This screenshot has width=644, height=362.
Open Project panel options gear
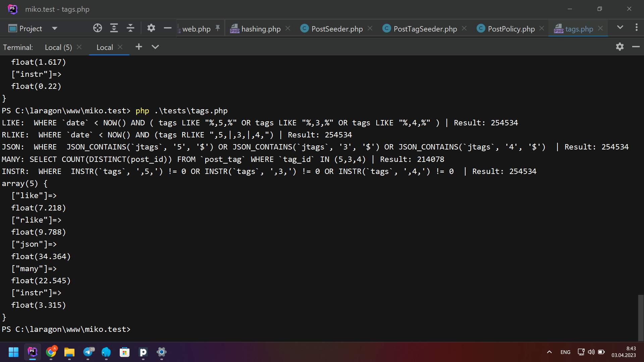coord(151,28)
